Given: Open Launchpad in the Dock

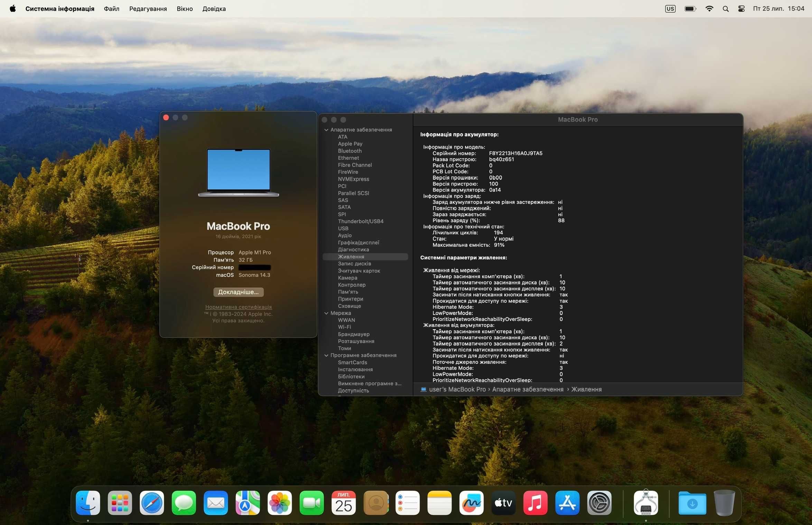Looking at the screenshot, I should point(120,503).
